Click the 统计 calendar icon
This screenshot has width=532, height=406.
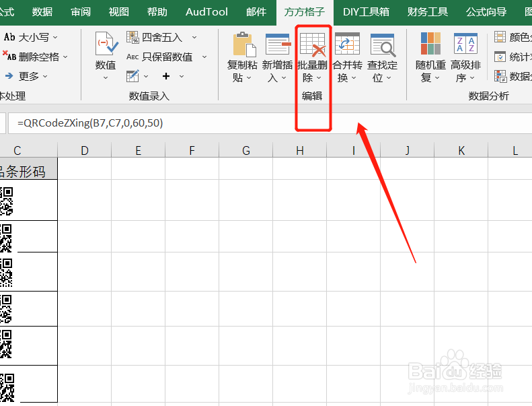coord(500,57)
